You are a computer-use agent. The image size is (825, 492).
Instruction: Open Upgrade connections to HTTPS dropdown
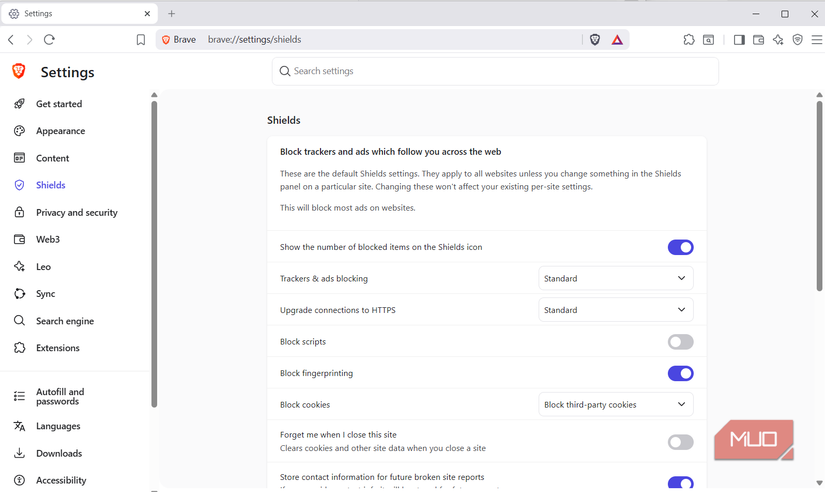click(x=616, y=310)
